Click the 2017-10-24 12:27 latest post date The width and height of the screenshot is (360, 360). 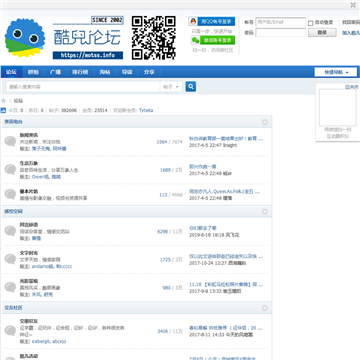pyautogui.click(x=208, y=263)
